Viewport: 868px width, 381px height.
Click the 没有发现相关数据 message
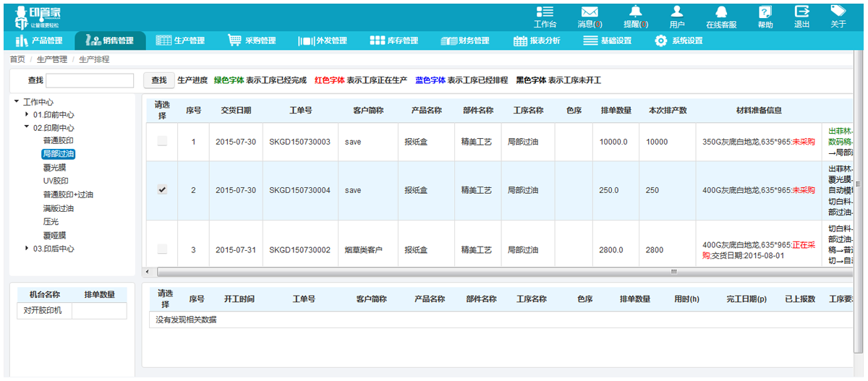[x=186, y=320]
